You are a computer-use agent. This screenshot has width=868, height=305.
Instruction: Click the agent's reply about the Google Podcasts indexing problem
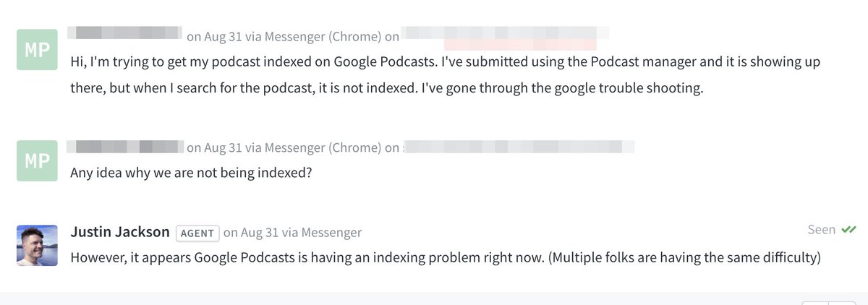tap(445, 258)
